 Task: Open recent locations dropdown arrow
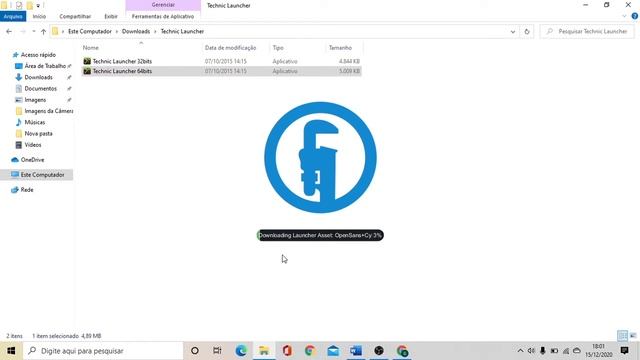point(33,31)
